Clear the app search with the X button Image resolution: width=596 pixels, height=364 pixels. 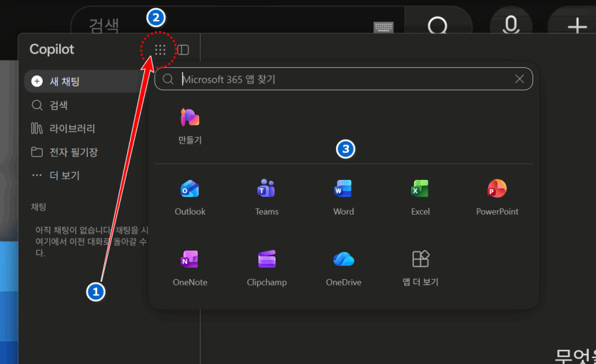coord(519,79)
